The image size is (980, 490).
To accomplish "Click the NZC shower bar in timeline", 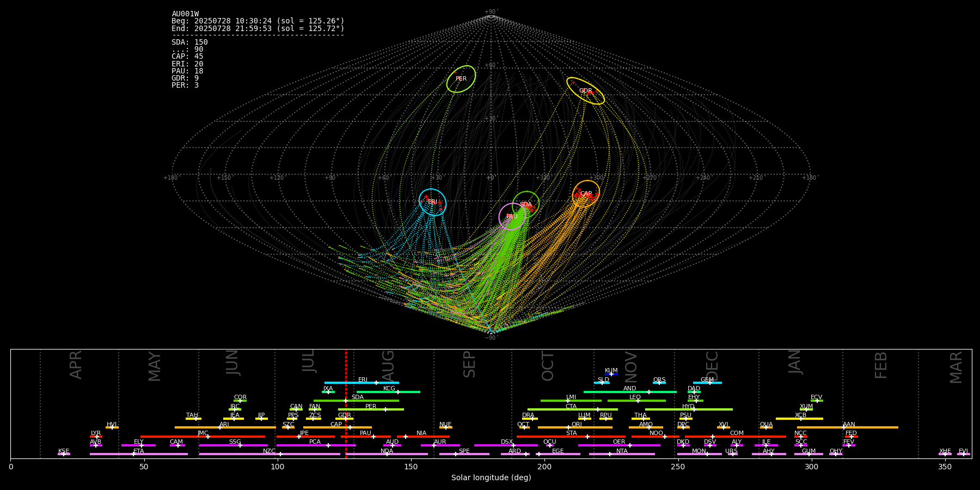I will point(269,454).
